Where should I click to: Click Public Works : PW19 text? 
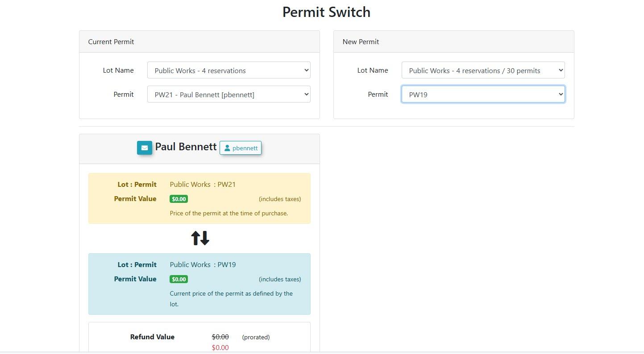click(203, 265)
